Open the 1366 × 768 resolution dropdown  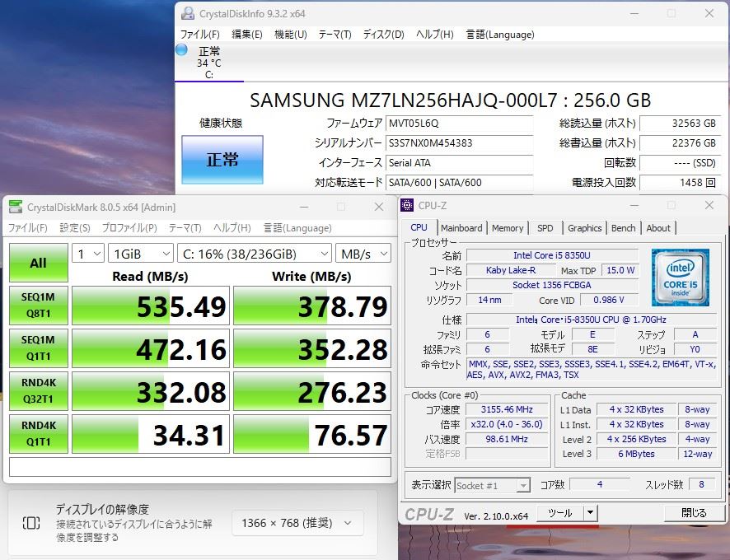(297, 523)
